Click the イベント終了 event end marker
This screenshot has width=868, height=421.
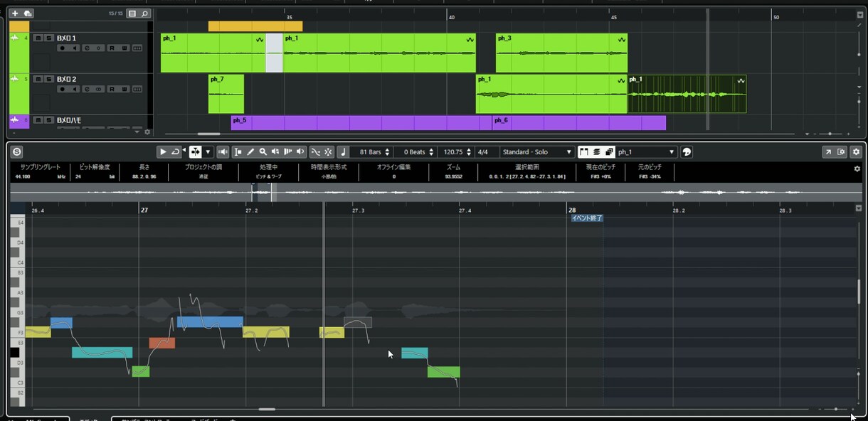pos(588,218)
